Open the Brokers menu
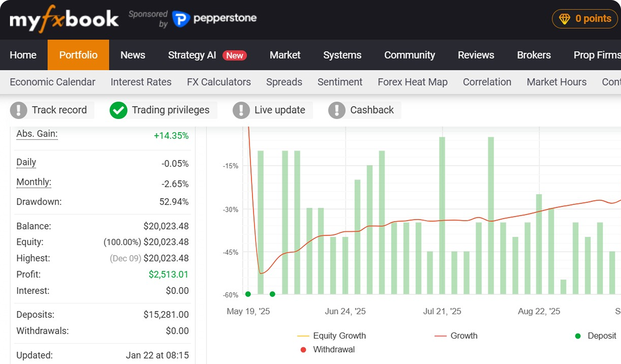 click(534, 55)
